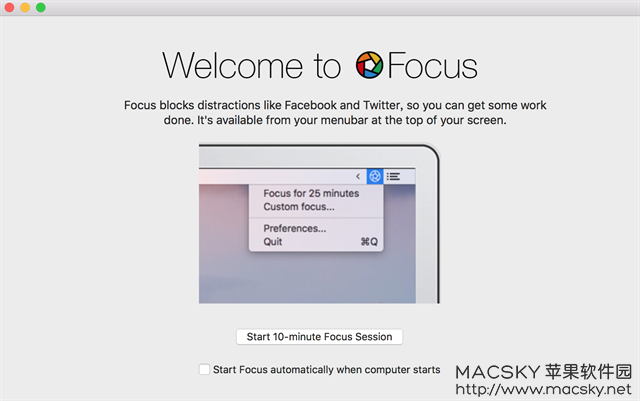The width and height of the screenshot is (640, 401).
Task: Click the Welcome to Focus heading
Action: tap(320, 65)
